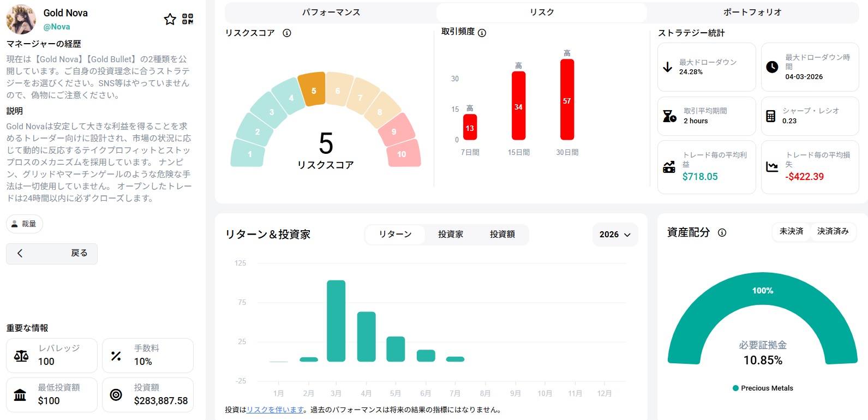Click the ストラテジー統計 heading
Image resolution: width=868 pixels, height=420 pixels.
tap(691, 33)
